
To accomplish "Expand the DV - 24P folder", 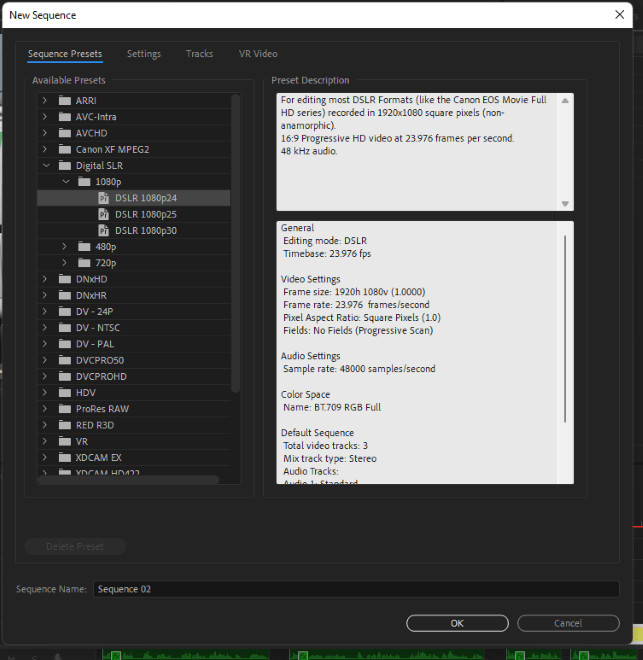I will coord(45,311).
